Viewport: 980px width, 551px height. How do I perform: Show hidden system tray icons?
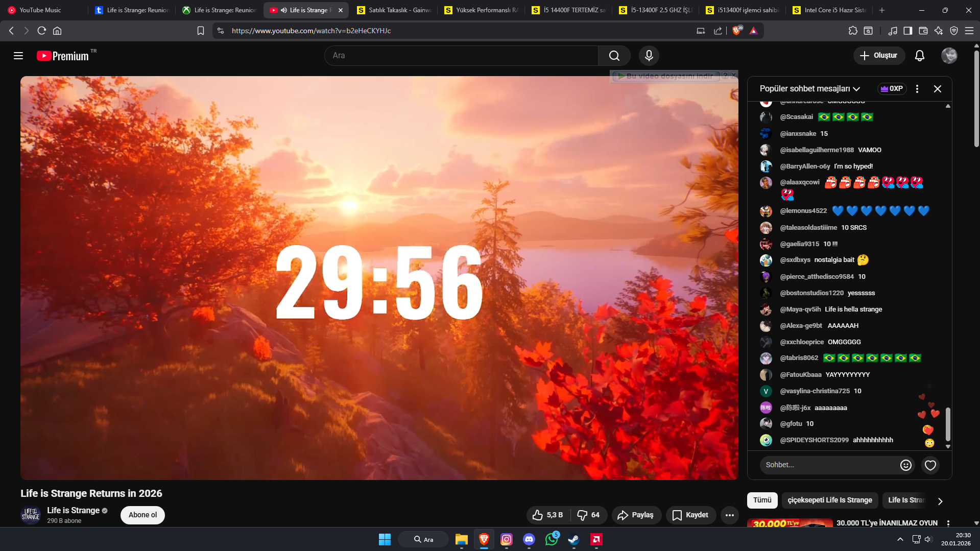point(900,539)
